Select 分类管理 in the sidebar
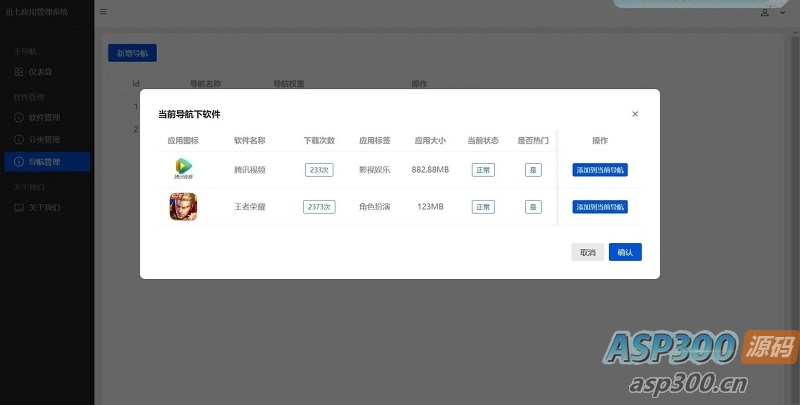Screen dimensions: 800x405 click(x=44, y=139)
